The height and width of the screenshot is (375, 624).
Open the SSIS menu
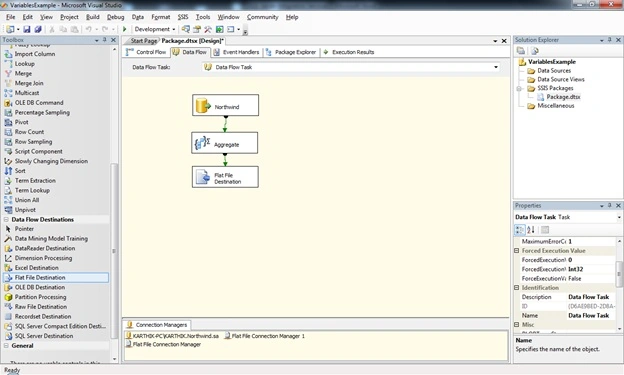tap(183, 17)
